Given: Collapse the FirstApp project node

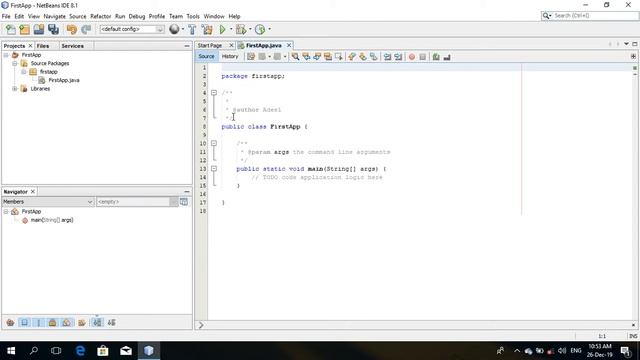Looking at the screenshot, I should [x=6, y=55].
